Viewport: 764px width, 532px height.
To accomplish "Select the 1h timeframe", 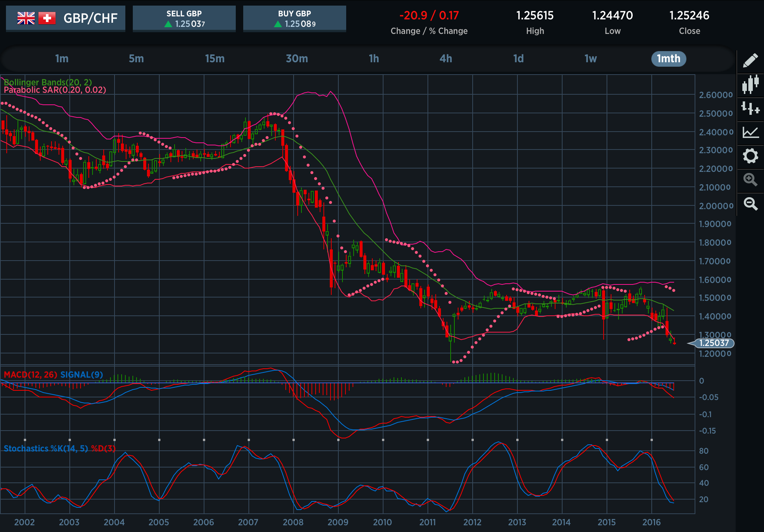I will (374, 59).
